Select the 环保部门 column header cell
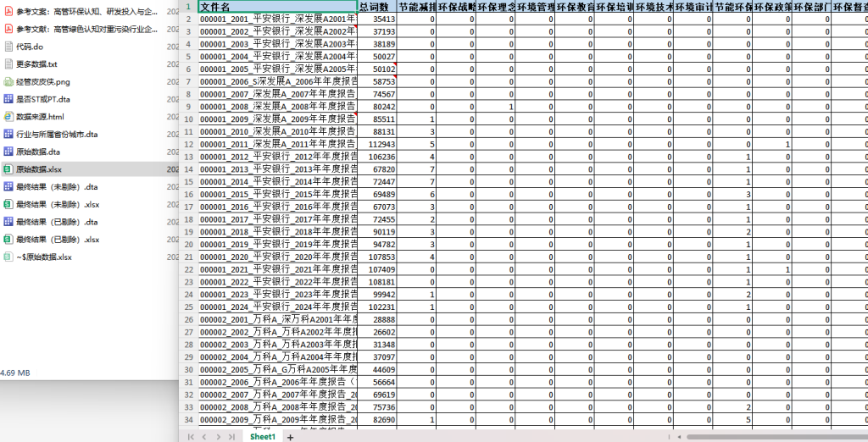This screenshot has height=442, width=868. coord(811,7)
